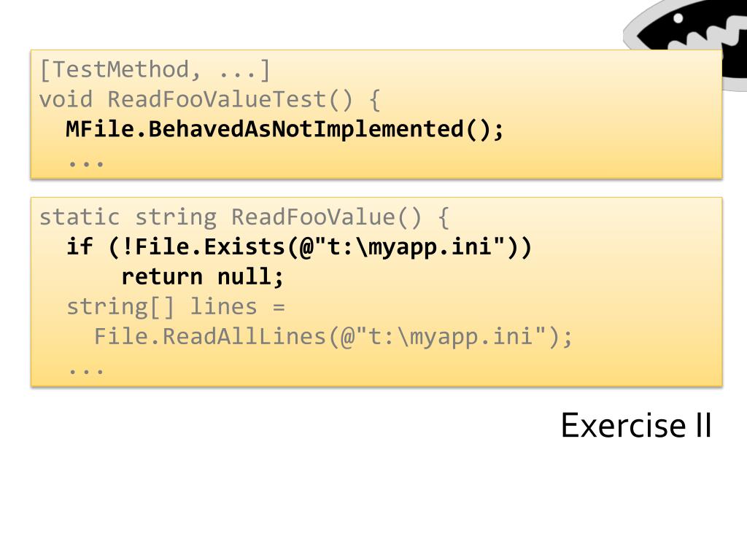The height and width of the screenshot is (560, 747).
Task: Select the Exercise II title text
Action: click(x=636, y=425)
